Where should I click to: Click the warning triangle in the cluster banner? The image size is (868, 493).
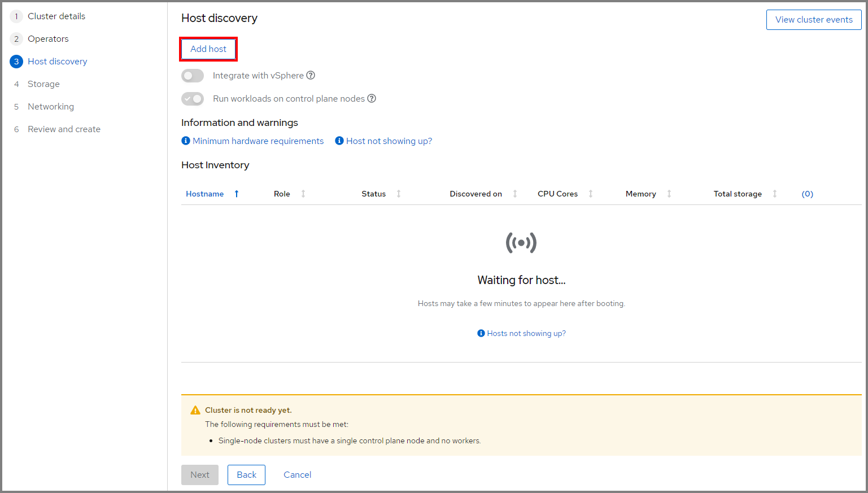pos(195,409)
